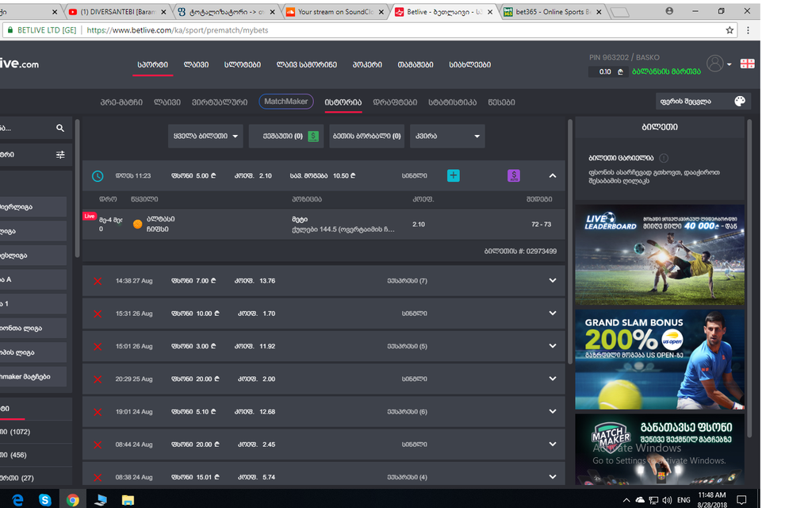Screen dimensions: 812x508
Task: Open the კვირა period dropdown
Action: pyautogui.click(x=447, y=136)
